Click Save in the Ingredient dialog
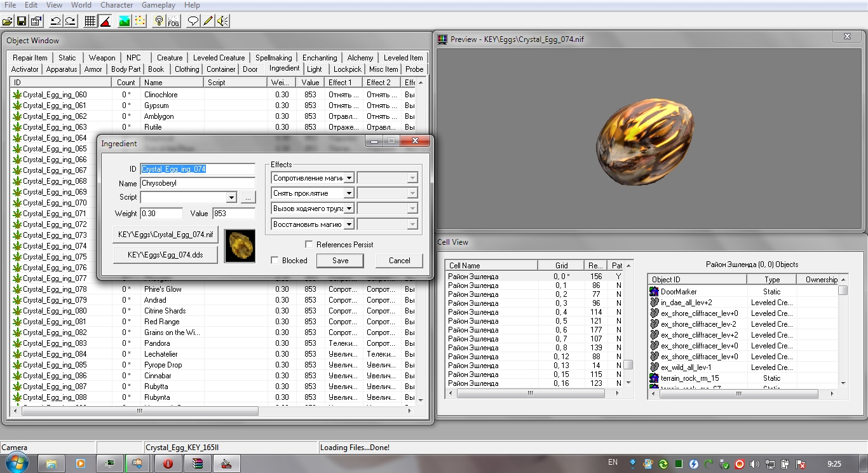Image resolution: width=868 pixels, height=473 pixels. 341,260
